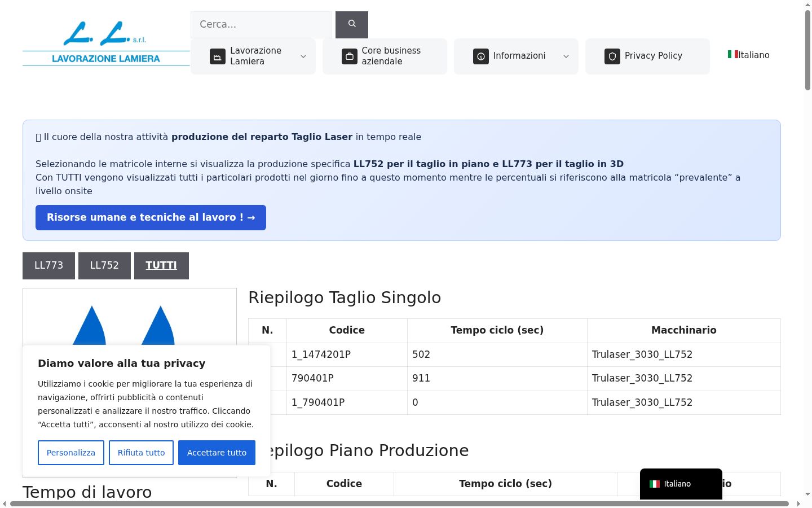Click the cell 790401P in second row
Viewport: 812px width, 508px height.
[x=347, y=379]
